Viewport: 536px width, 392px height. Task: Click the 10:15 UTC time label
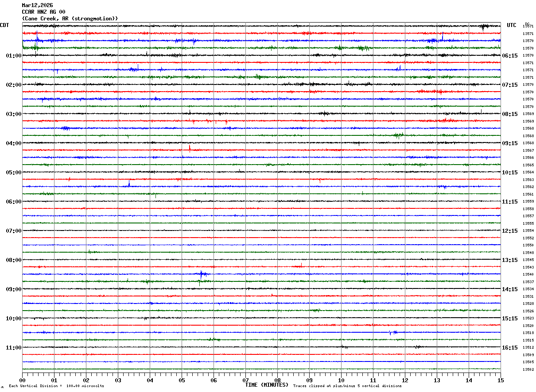[x=510, y=173]
